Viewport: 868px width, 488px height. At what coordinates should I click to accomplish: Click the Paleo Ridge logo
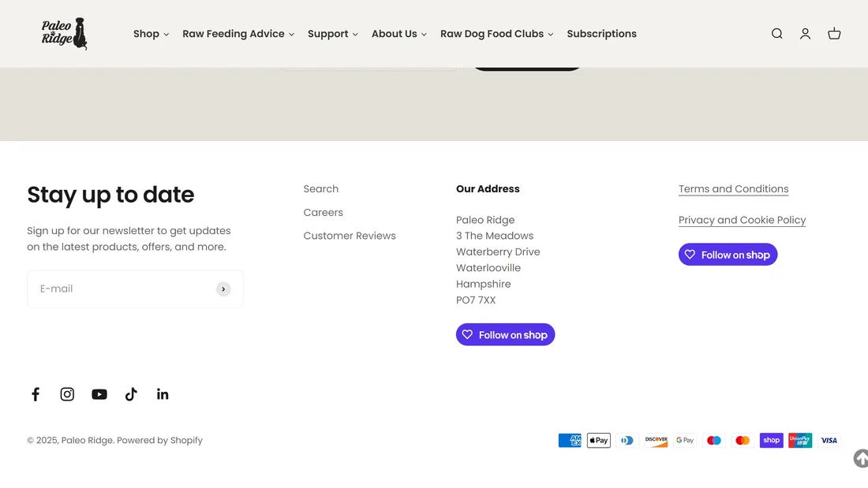click(64, 34)
